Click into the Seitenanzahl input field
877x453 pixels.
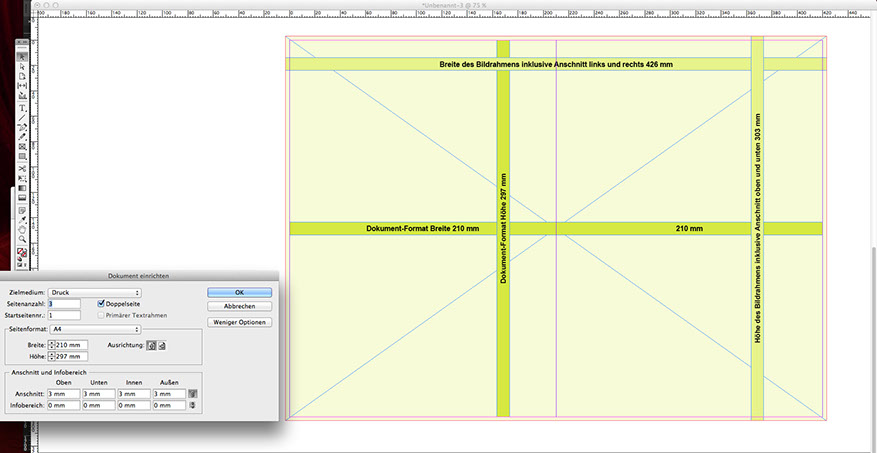(64, 303)
